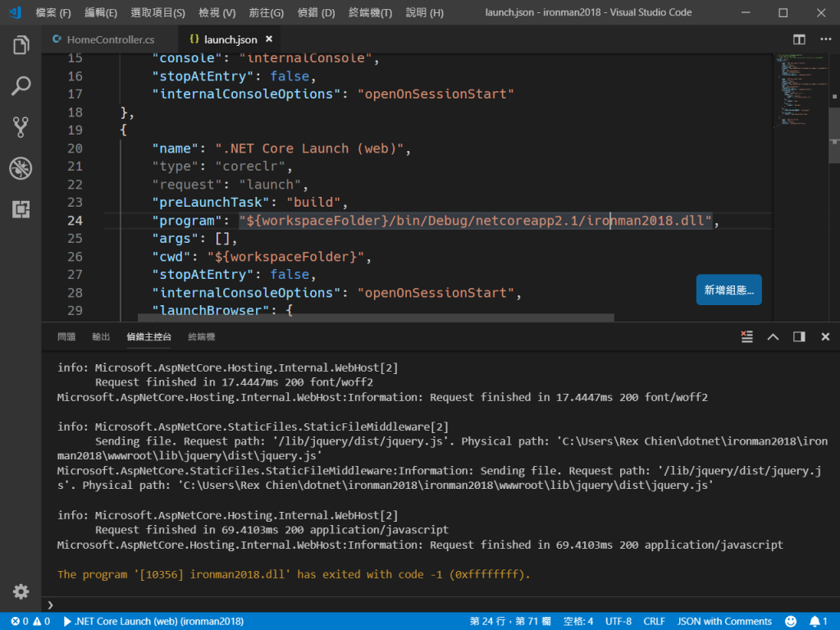Show notifications bell

click(818, 622)
